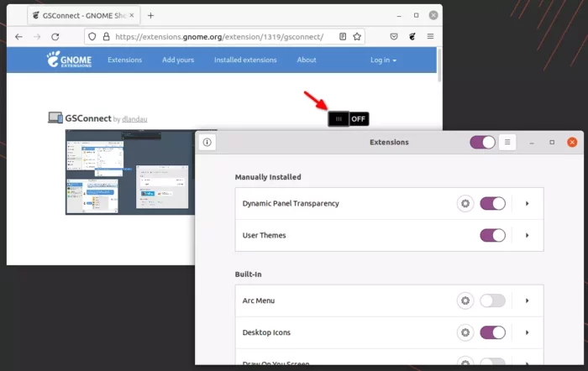
Task: Open author dlandau profile link
Action: pos(134,119)
